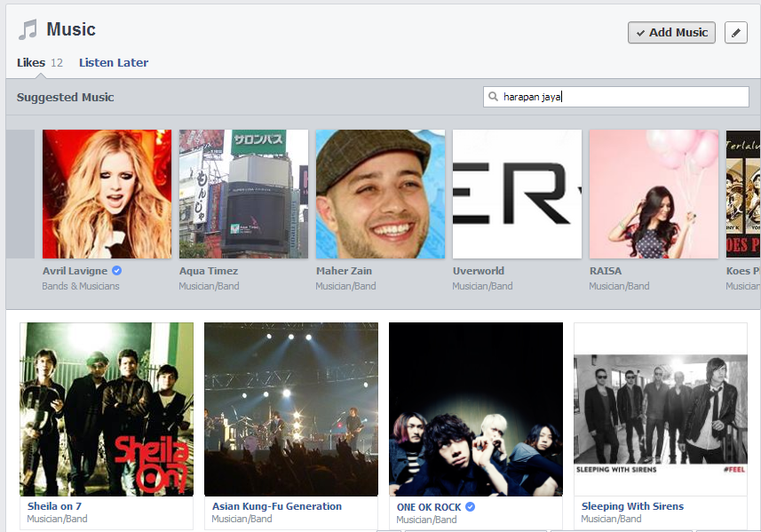This screenshot has width=761, height=532.
Task: Open Aqua Timez suggested thumbnail
Action: click(x=243, y=194)
